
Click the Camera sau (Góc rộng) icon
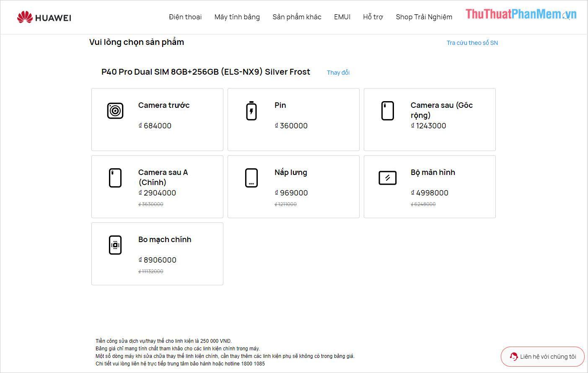coord(388,111)
